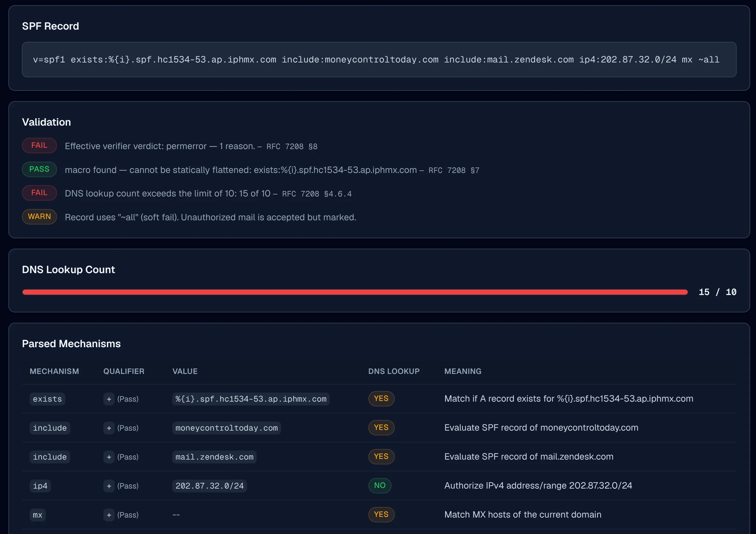Click the 'moneycontroltoday.com' value cell
The width and height of the screenshot is (756, 534).
click(227, 428)
